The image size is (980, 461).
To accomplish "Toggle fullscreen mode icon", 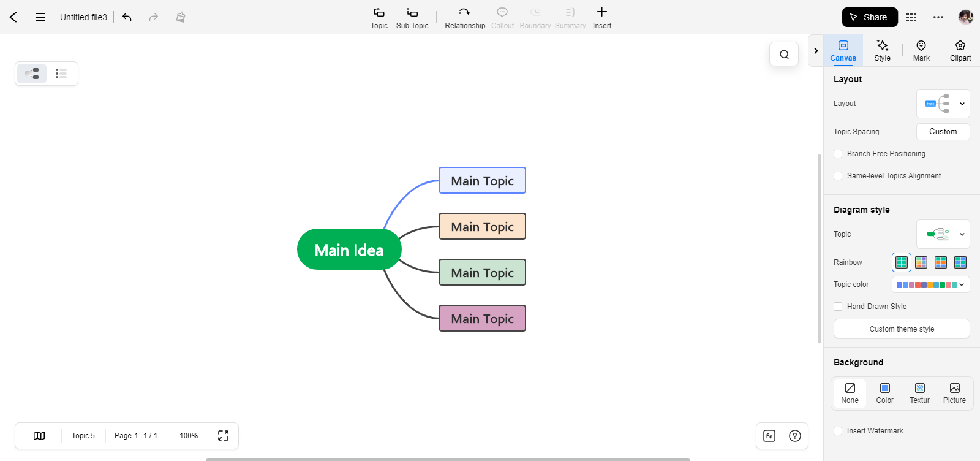I will pos(224,436).
